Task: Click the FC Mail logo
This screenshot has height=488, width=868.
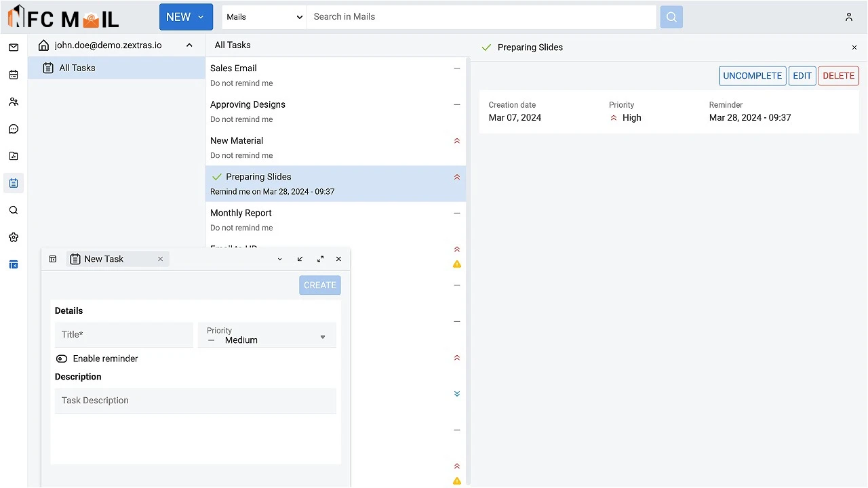Action: (x=64, y=17)
